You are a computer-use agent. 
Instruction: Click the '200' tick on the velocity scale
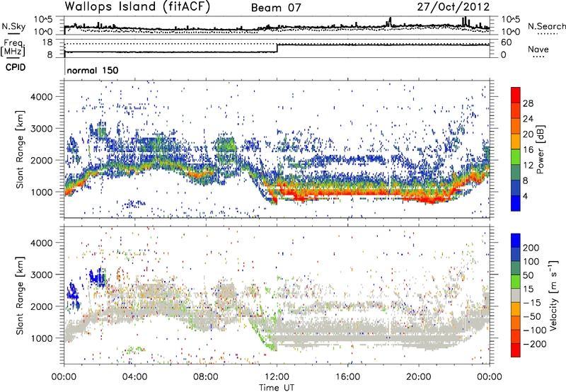531,248
